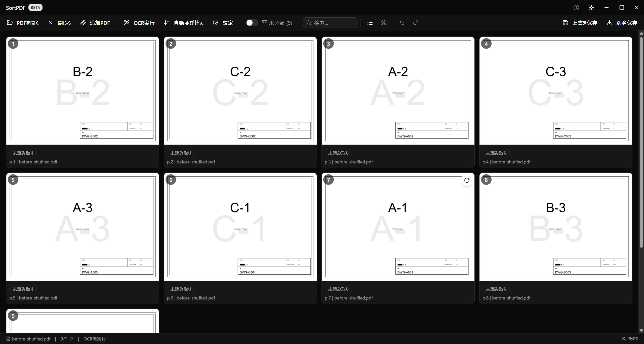Open settings via 設定

coord(223,23)
